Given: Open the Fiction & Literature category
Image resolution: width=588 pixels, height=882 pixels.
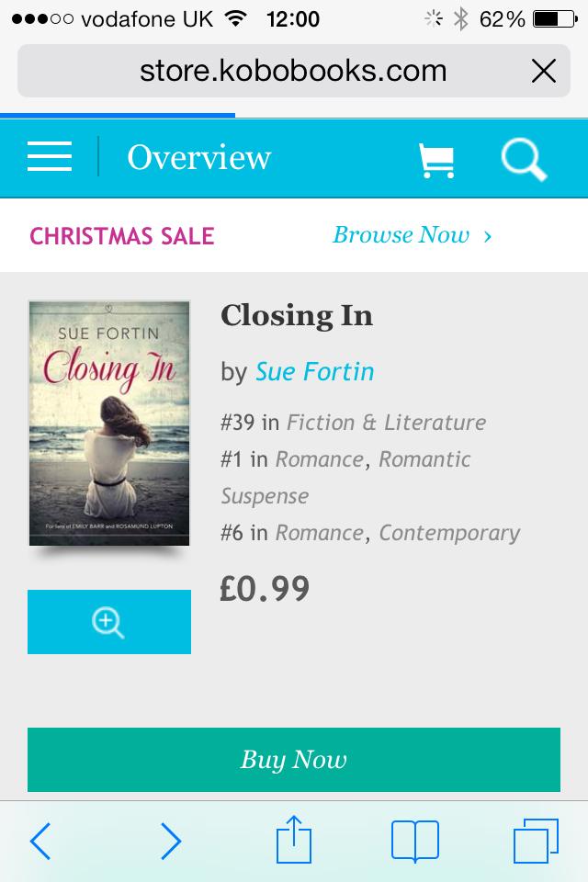Looking at the screenshot, I should (x=386, y=423).
